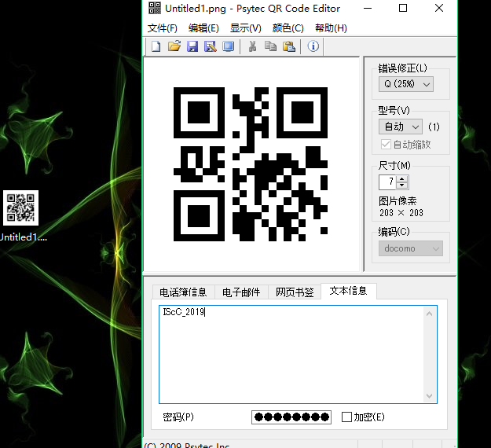Expand the error correction Q (25%) dropdown
491x448 pixels.
click(x=406, y=84)
